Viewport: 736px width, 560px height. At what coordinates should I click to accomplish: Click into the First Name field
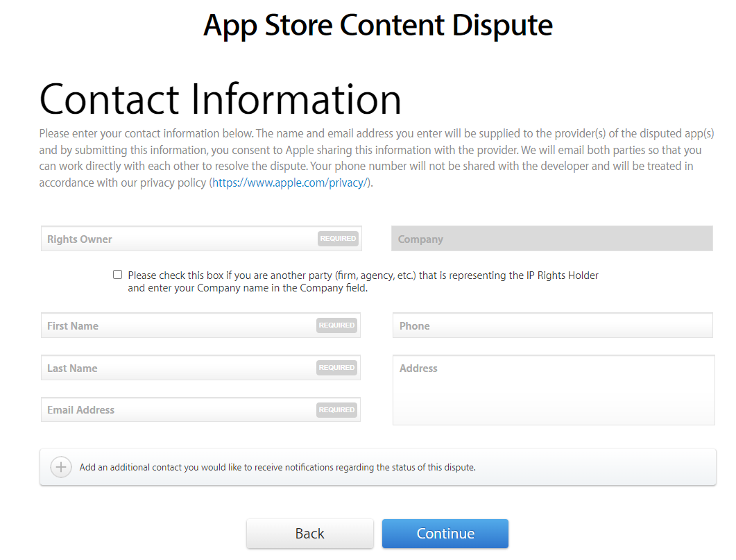click(200, 325)
